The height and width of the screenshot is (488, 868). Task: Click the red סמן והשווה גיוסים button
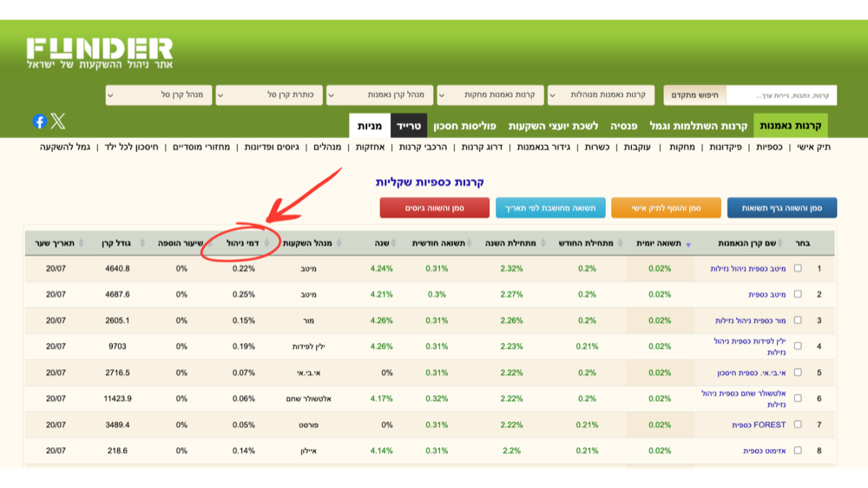tap(435, 208)
